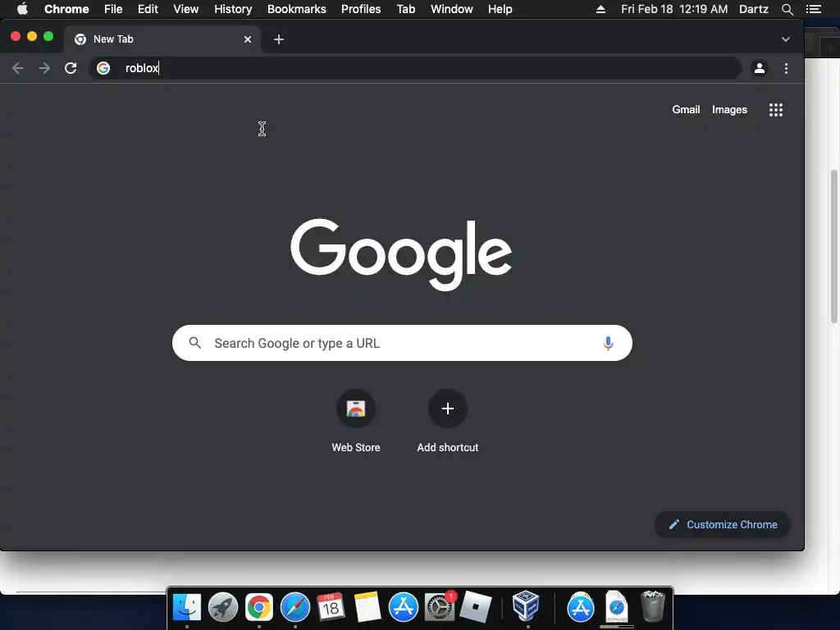
Task: Open Launchpad from the Dock
Action: [x=223, y=607]
